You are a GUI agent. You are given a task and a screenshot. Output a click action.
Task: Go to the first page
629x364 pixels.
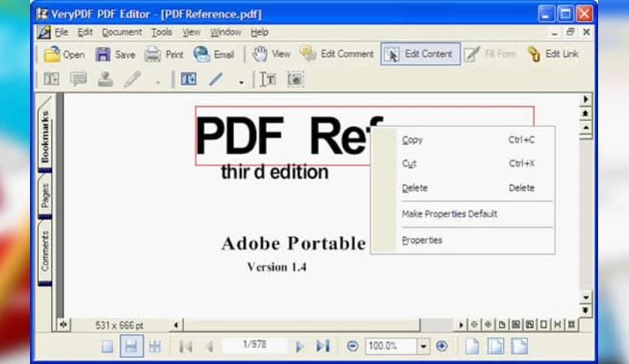coord(186,346)
